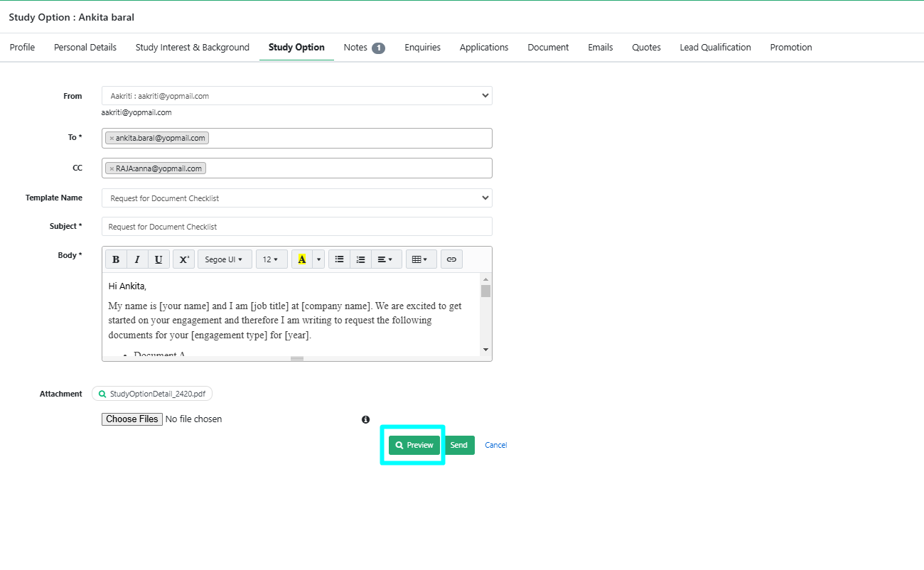Image resolution: width=924 pixels, height=570 pixels.
Task: Open the Personal Details tab
Action: (x=85, y=48)
